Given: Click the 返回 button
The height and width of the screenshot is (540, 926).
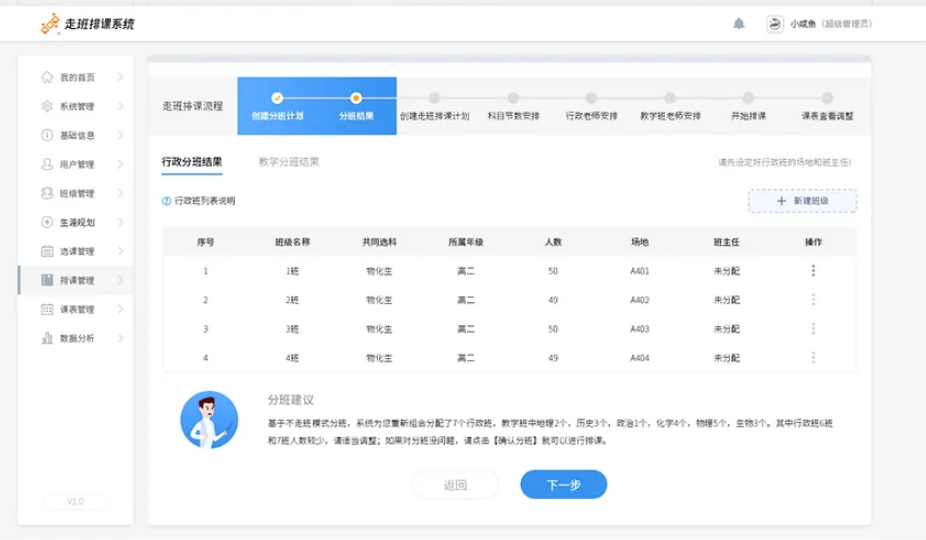Looking at the screenshot, I should point(455,484).
